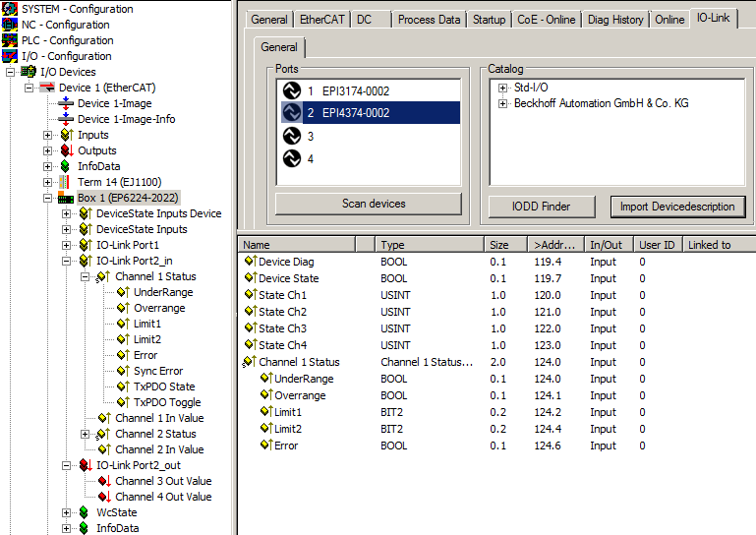The image size is (756, 535).
Task: Select the DeviceState Inputs tree item
Action: 142,229
